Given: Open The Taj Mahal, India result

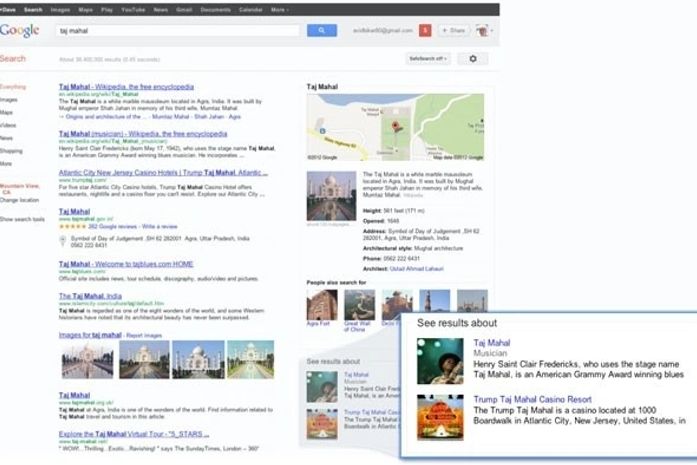Looking at the screenshot, I should click(x=90, y=296).
